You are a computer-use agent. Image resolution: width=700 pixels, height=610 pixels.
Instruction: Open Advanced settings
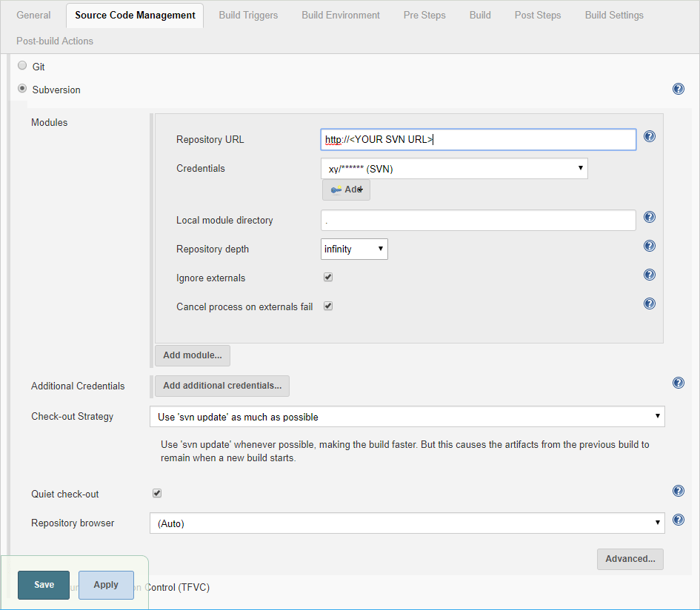(x=630, y=559)
